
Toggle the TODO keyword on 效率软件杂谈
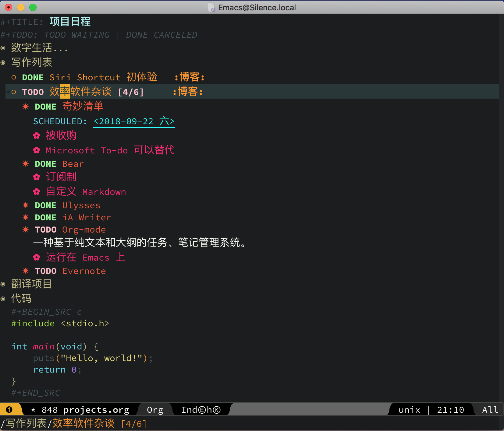(33, 92)
